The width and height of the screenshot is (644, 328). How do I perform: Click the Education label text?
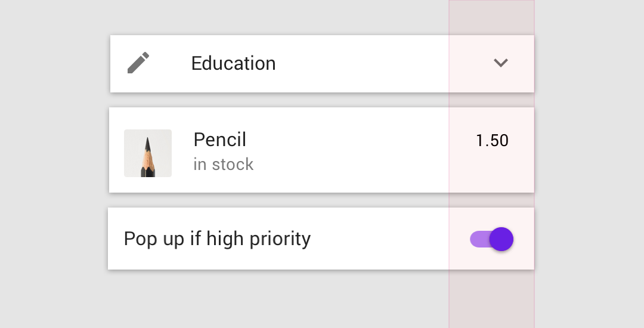tap(233, 63)
